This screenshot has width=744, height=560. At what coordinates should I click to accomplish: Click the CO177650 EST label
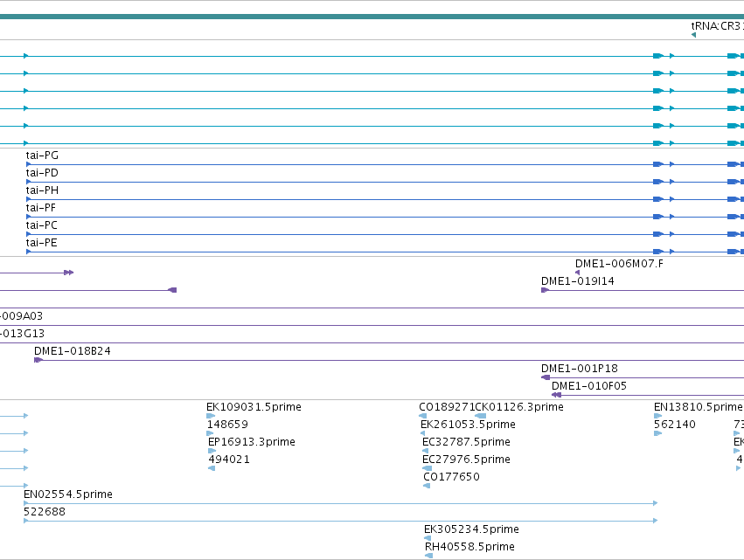point(451,477)
